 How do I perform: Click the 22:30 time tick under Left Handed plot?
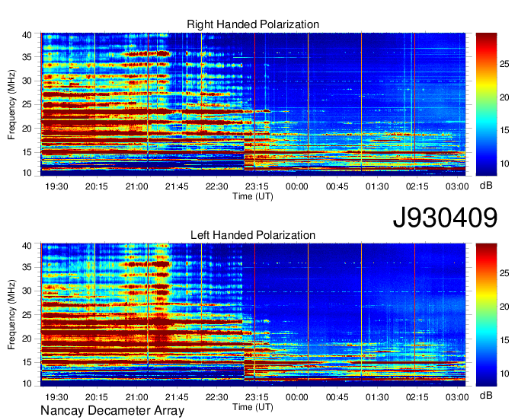click(216, 397)
